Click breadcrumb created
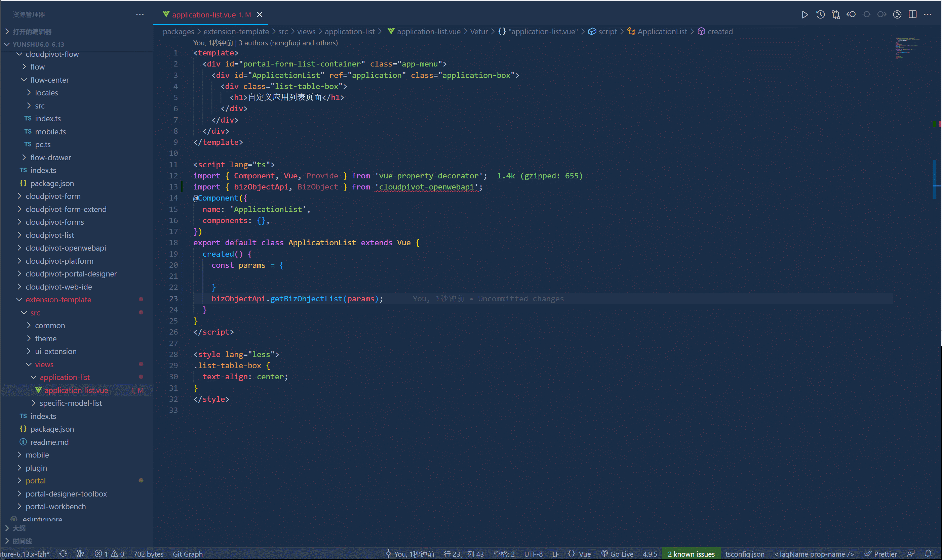This screenshot has width=942, height=560. pos(715,32)
